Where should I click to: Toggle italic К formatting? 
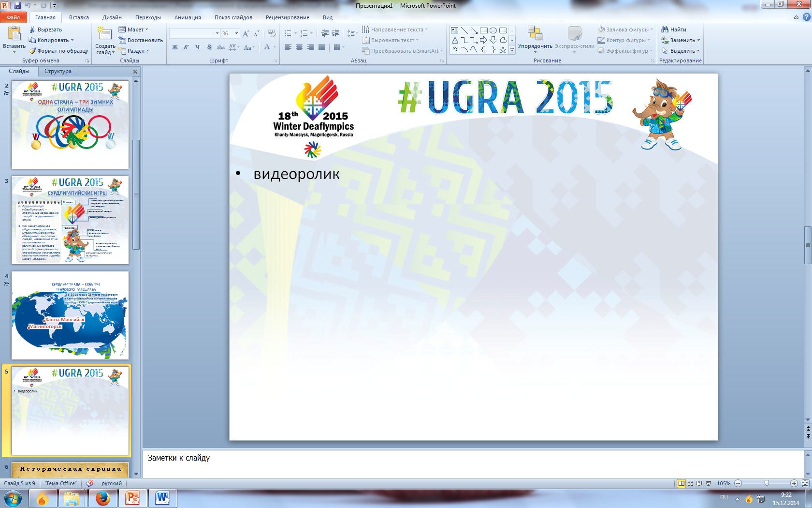click(x=186, y=47)
